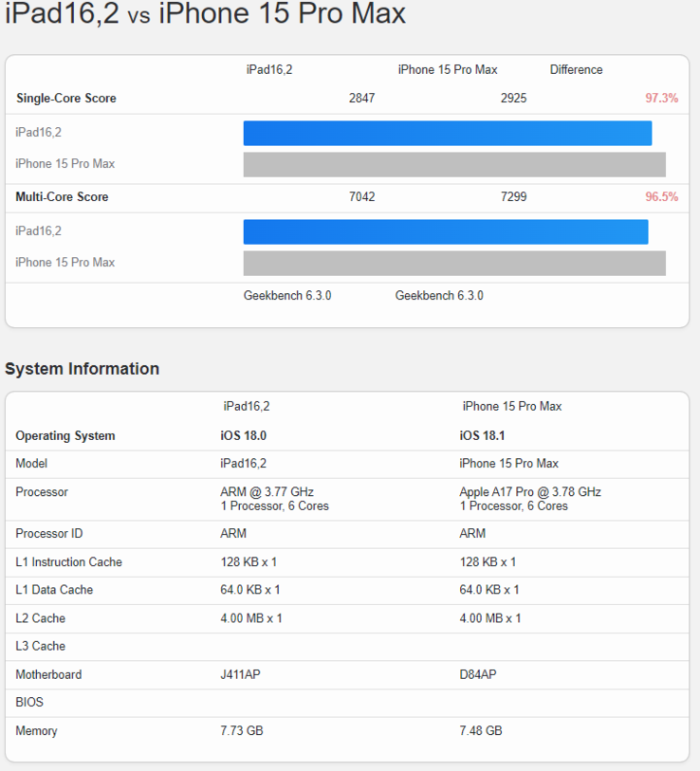Click the iPhone 15 Pro Max multi-core gray bar
700x771 pixels.
[x=454, y=264]
